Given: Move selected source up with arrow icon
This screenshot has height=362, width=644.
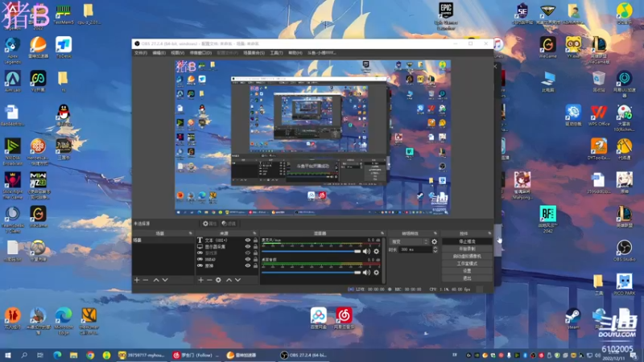Looking at the screenshot, I should (x=229, y=280).
